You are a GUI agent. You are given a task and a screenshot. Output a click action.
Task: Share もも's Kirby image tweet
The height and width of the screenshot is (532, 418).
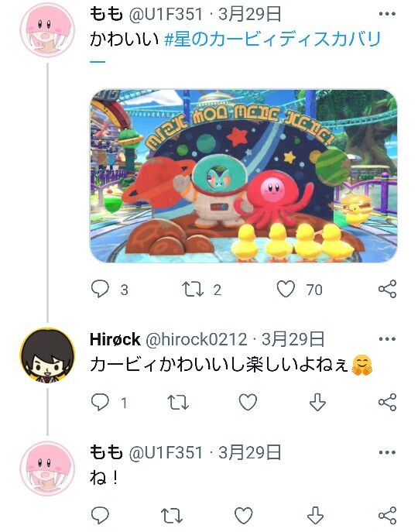point(388,289)
